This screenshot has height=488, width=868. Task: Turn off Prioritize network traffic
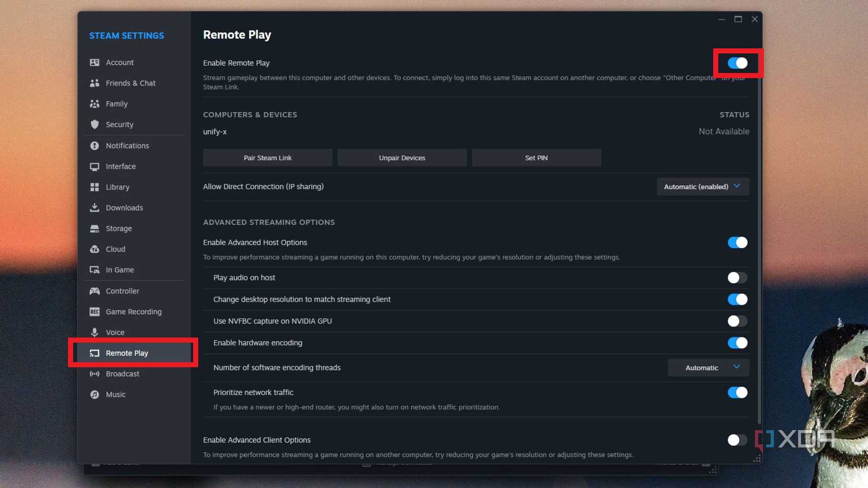[x=737, y=392]
